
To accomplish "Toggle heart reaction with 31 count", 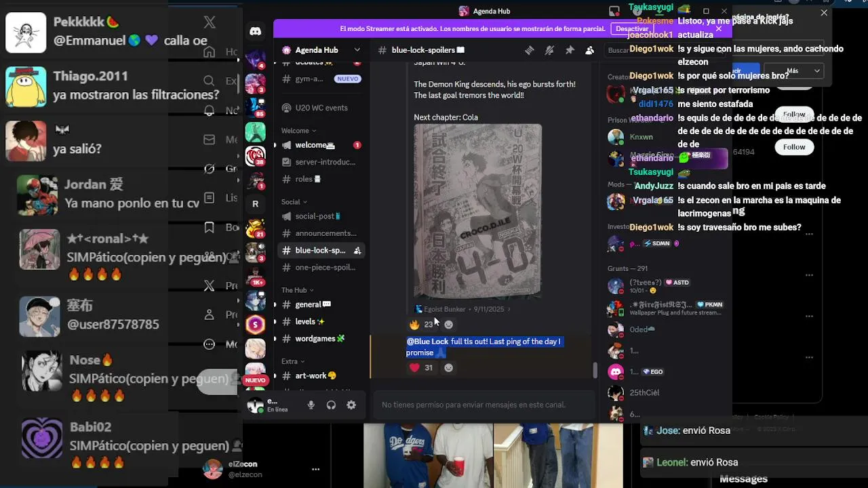I will coord(422,367).
